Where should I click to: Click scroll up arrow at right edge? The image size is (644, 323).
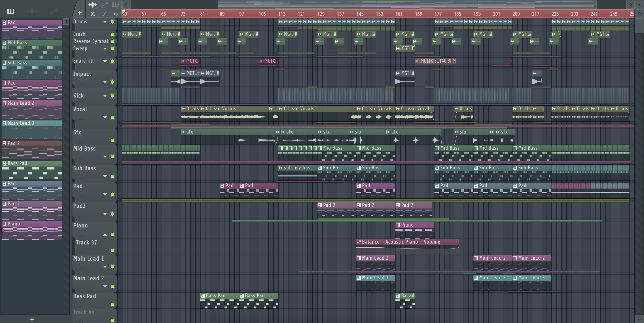(x=639, y=13)
